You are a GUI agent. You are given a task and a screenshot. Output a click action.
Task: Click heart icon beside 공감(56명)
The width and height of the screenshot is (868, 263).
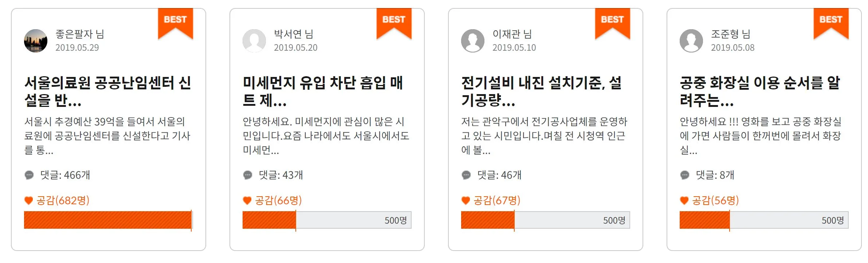click(684, 201)
